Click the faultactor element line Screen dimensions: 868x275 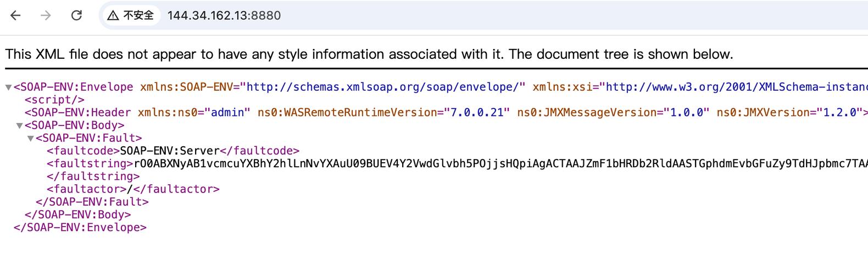(x=133, y=189)
